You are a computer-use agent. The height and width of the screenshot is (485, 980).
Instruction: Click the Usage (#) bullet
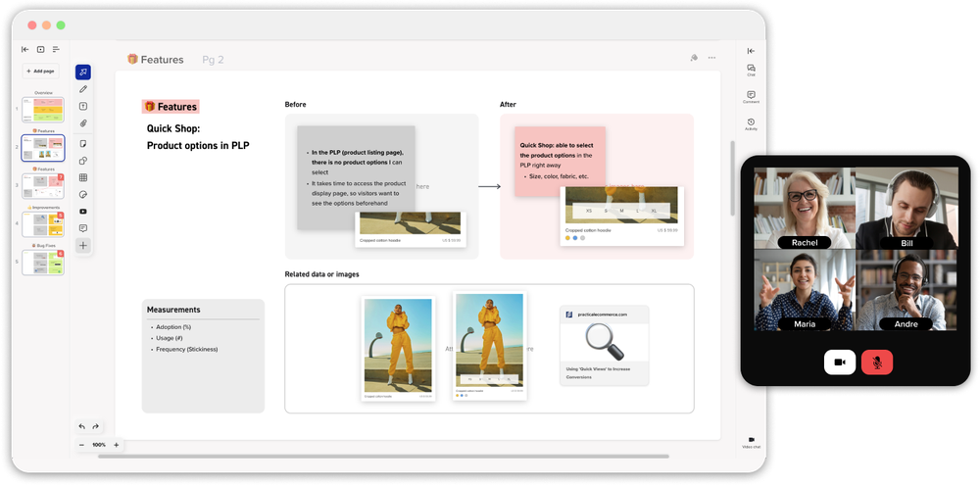point(168,338)
